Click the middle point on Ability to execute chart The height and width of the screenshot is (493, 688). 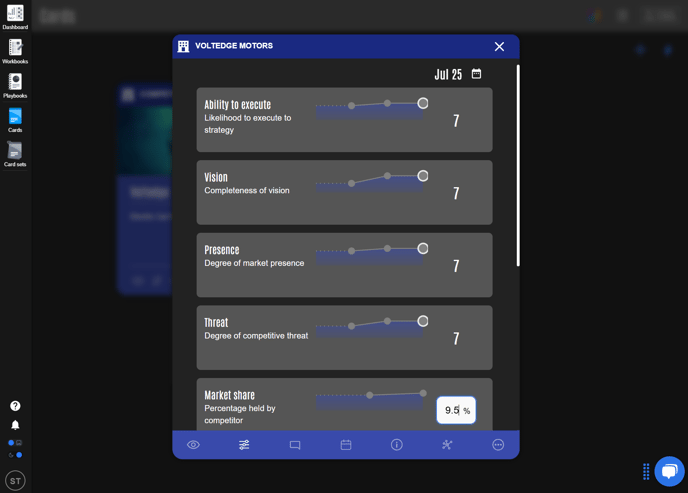(x=387, y=103)
